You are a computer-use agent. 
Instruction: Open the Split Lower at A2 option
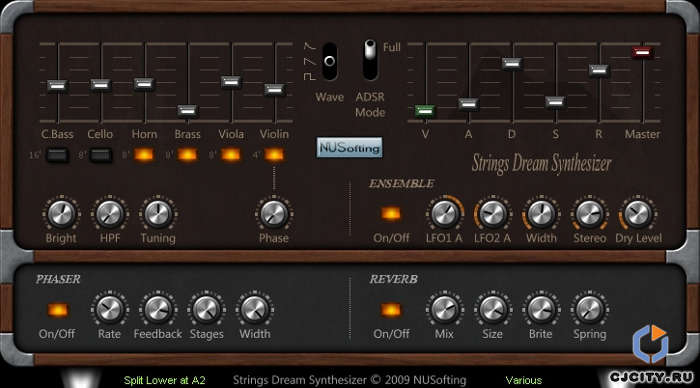[x=164, y=380]
